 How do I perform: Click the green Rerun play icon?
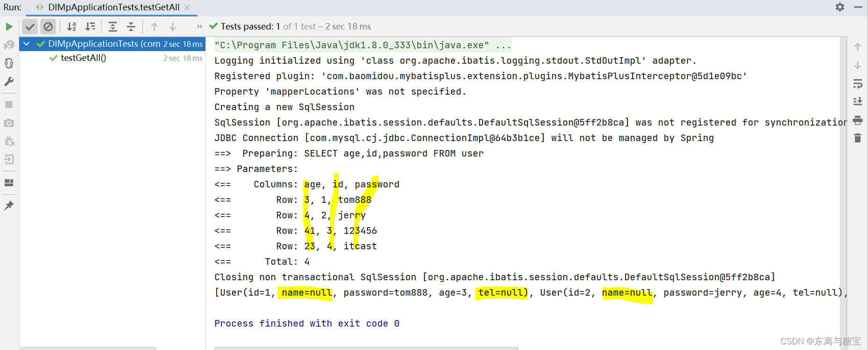click(9, 27)
